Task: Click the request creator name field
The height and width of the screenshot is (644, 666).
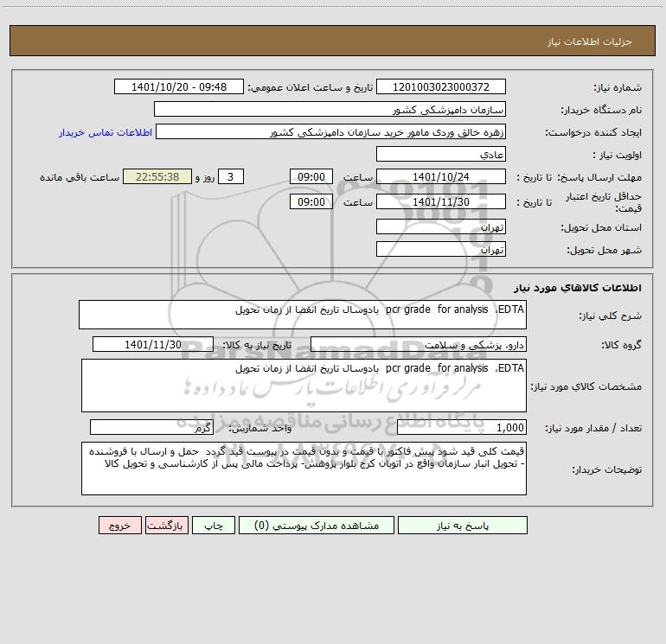Action: click(330, 131)
